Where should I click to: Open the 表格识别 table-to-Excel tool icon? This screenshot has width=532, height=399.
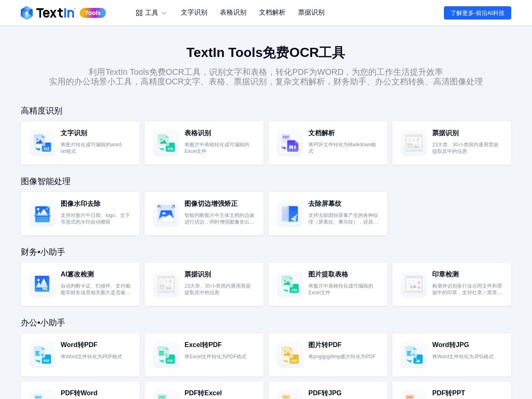[x=166, y=143]
